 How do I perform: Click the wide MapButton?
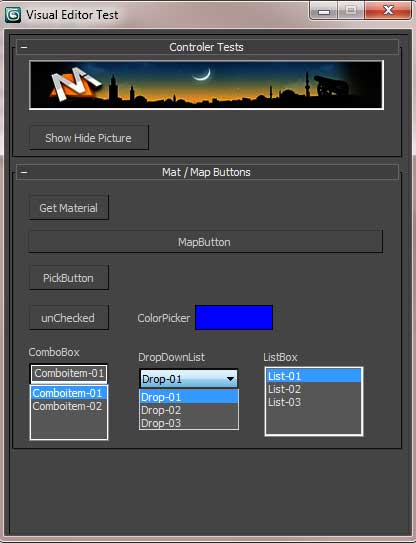click(206, 242)
